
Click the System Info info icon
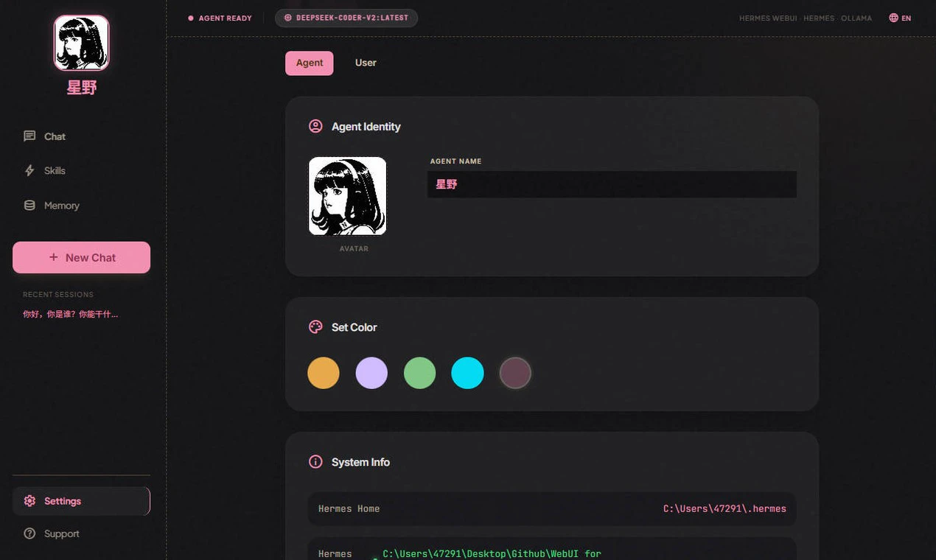coord(315,461)
